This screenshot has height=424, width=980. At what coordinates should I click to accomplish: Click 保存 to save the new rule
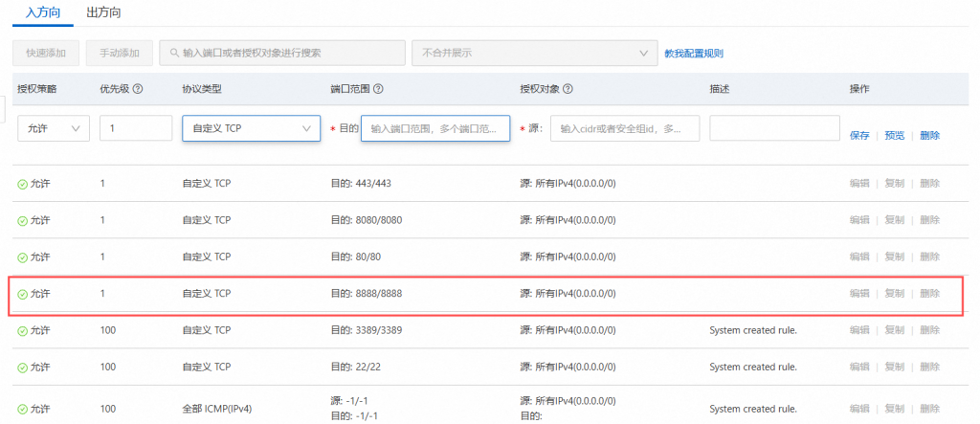[x=859, y=136]
